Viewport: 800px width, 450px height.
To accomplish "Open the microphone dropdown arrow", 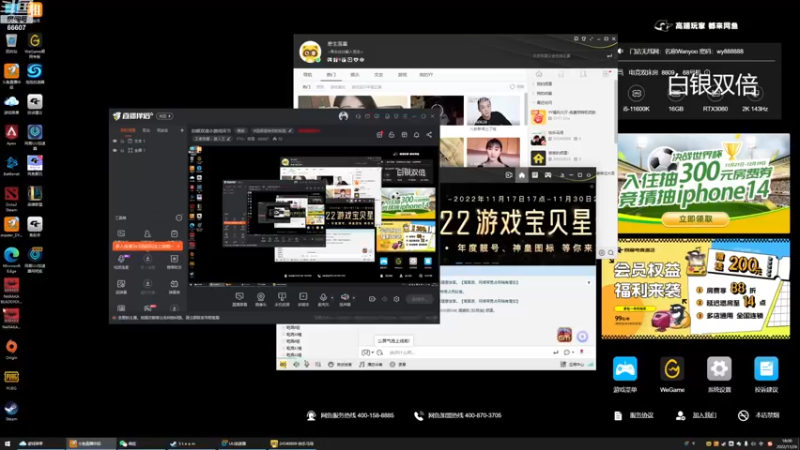I will click(x=332, y=297).
